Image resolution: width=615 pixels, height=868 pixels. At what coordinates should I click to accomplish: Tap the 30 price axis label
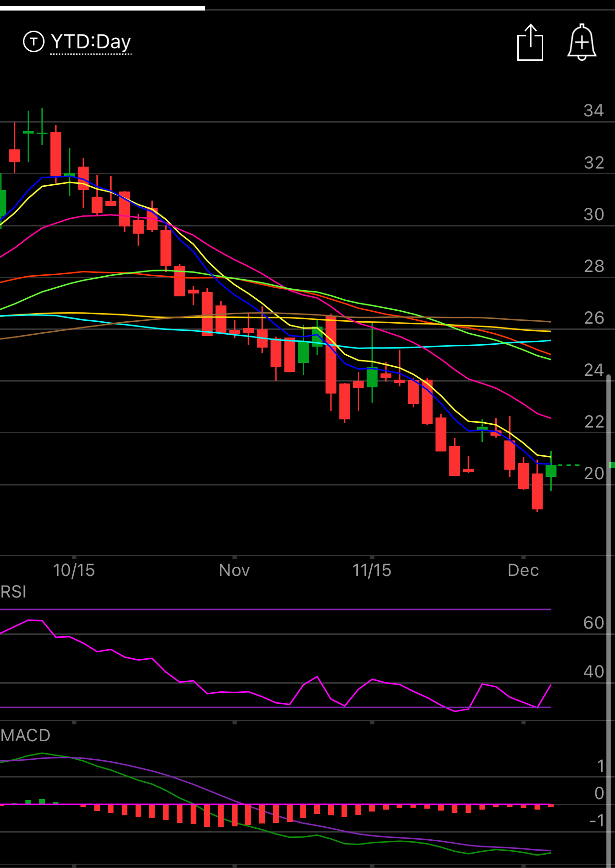pos(594,214)
